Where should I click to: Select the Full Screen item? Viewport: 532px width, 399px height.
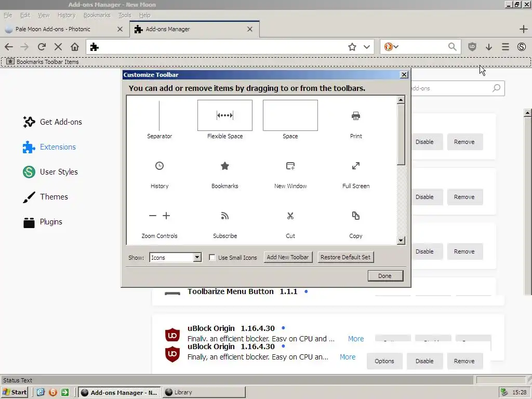tap(355, 175)
